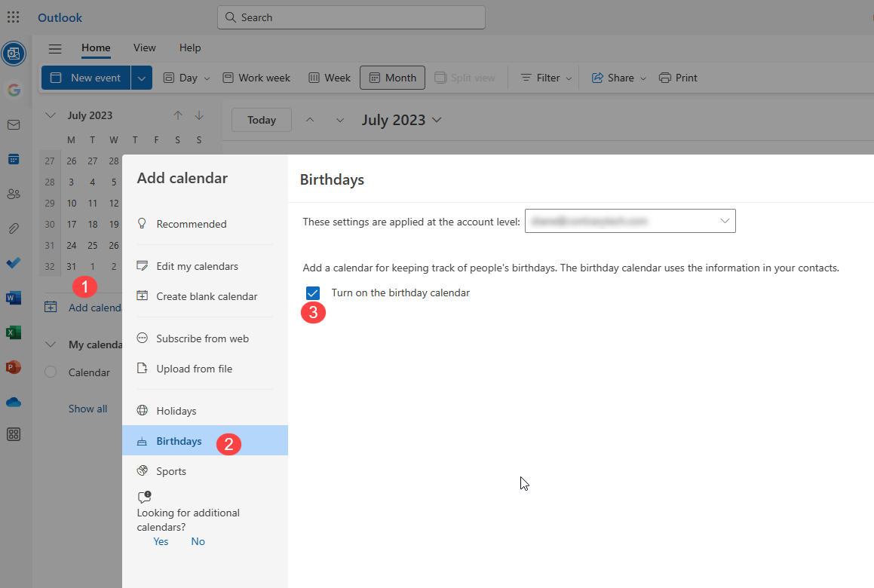Open Calendar icon in left sidebar

point(14,159)
